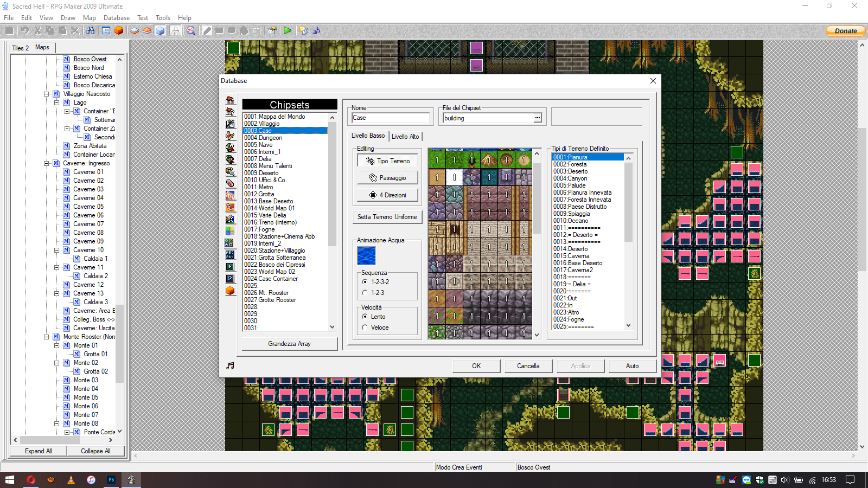Image resolution: width=868 pixels, height=488 pixels.
Task: Open the Terrain colored squares icon
Action: click(230, 231)
